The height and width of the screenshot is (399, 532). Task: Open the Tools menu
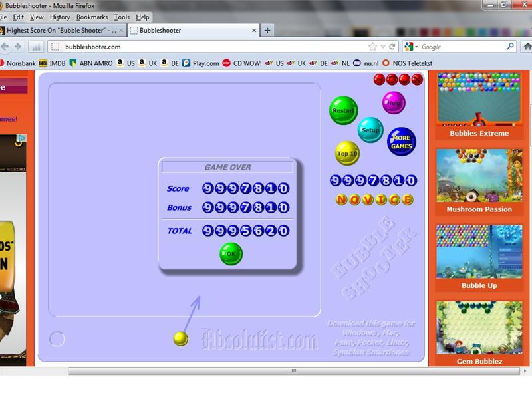[122, 17]
